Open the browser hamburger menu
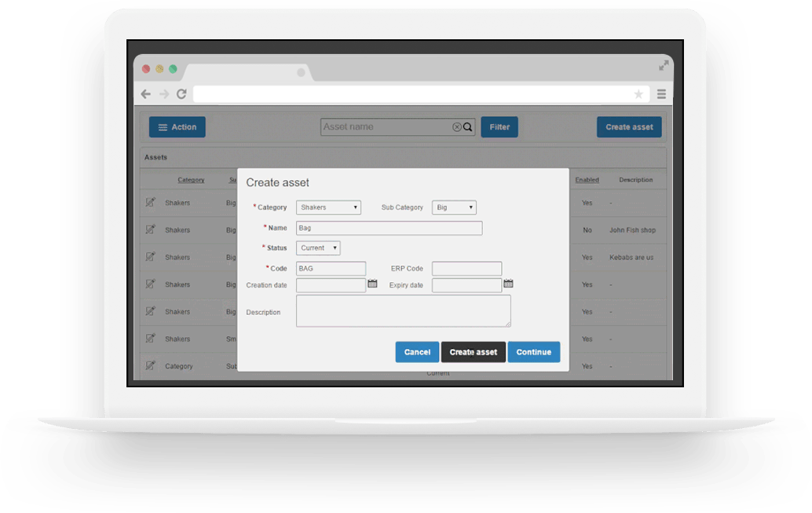 tap(661, 93)
